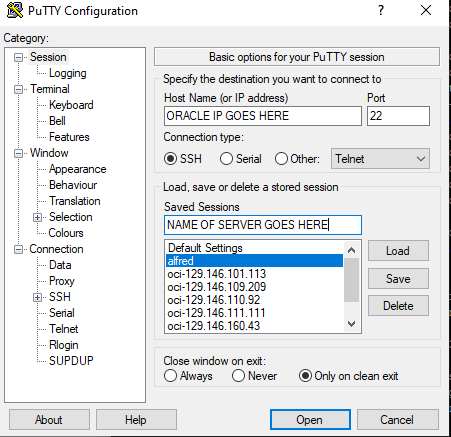Select session oci-129.146.110.92
The width and height of the screenshot is (451, 437).
click(x=254, y=300)
